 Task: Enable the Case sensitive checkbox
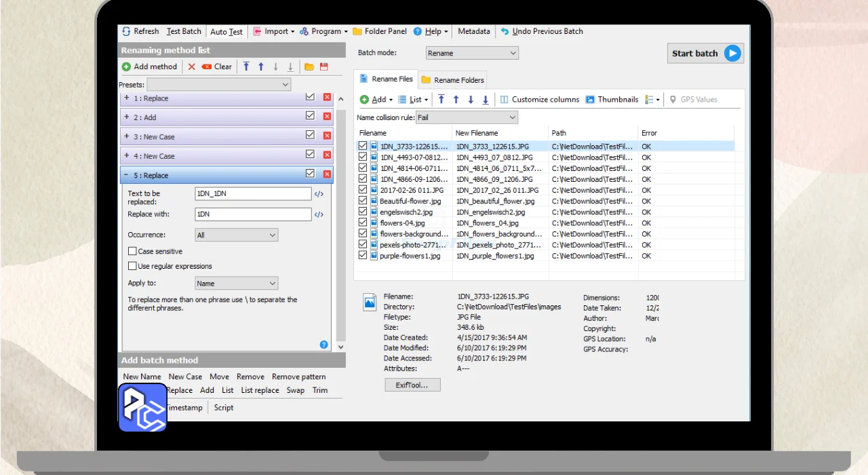[133, 251]
